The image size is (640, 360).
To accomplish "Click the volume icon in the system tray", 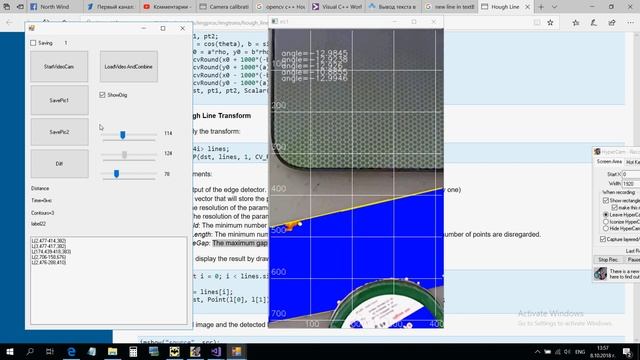I will [567, 352].
